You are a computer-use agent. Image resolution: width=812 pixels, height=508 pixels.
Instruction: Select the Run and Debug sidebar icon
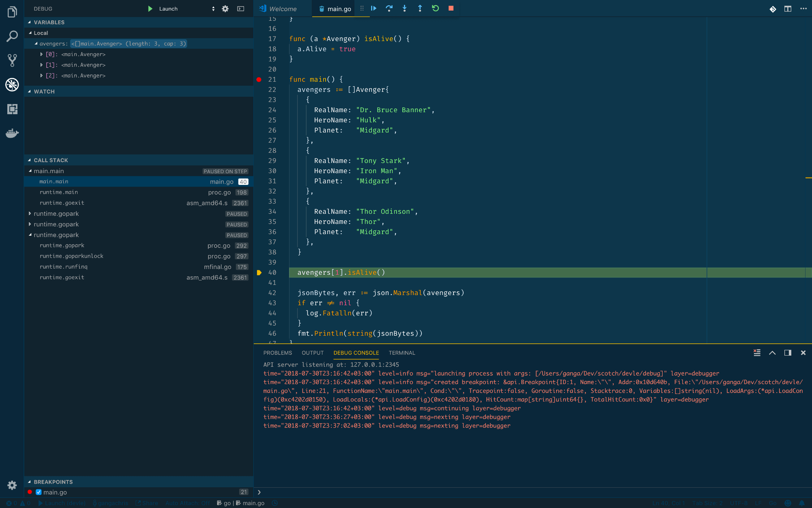12,85
